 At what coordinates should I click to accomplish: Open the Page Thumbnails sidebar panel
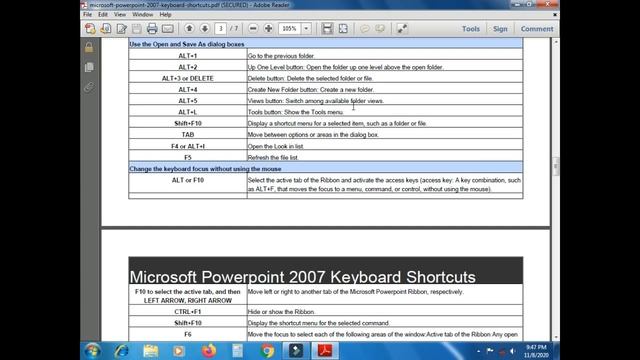click(x=89, y=67)
